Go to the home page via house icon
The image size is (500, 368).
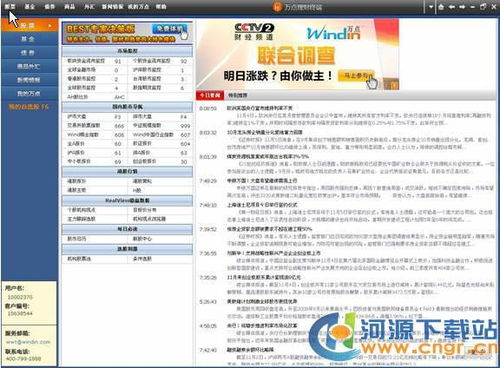tap(441, 7)
